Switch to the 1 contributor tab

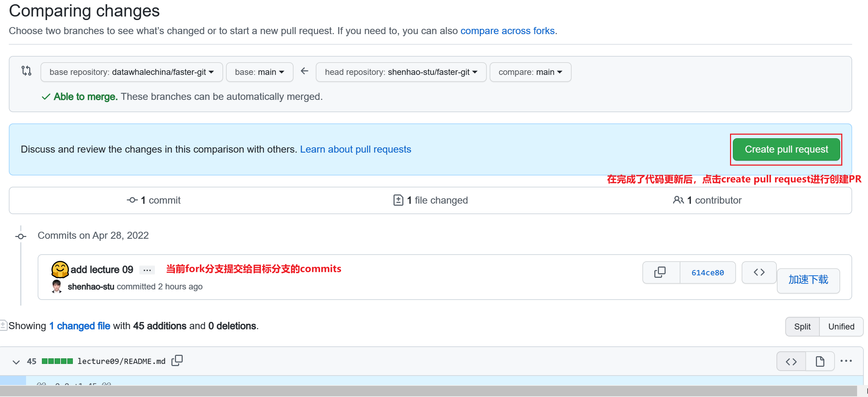tap(707, 200)
